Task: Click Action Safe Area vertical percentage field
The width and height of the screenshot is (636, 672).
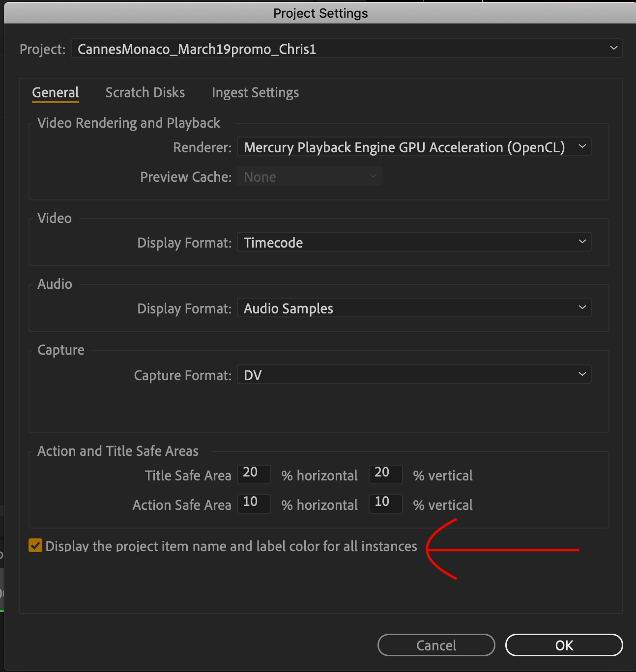Action: (386, 504)
